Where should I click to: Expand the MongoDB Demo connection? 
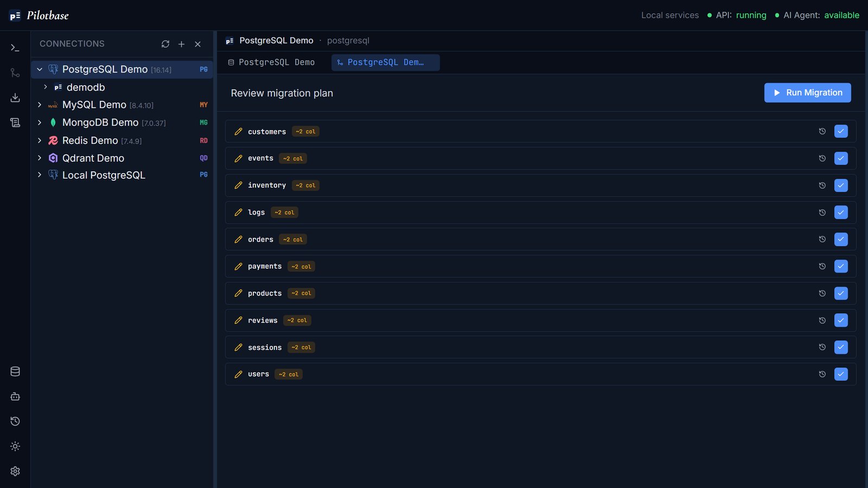coord(40,123)
